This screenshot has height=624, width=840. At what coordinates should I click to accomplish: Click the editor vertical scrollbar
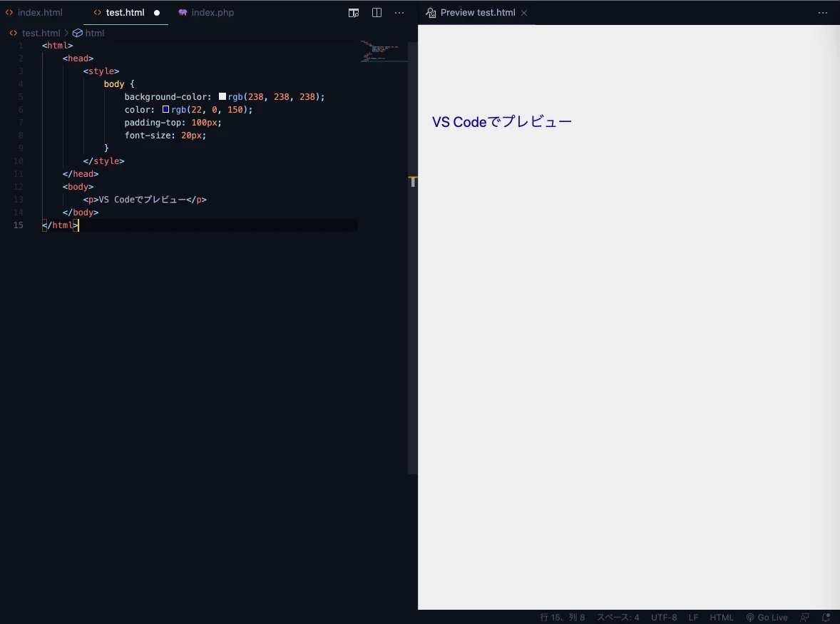point(412,257)
